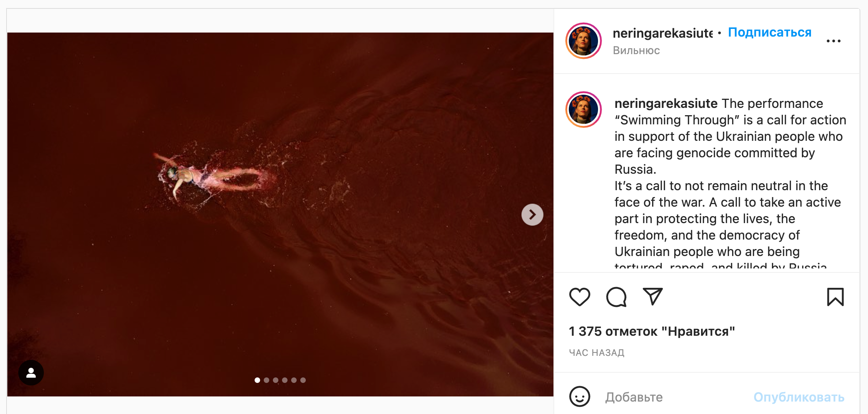Open comments via speech bubble icon
Viewport: 868px width, 414px height.
616,297
